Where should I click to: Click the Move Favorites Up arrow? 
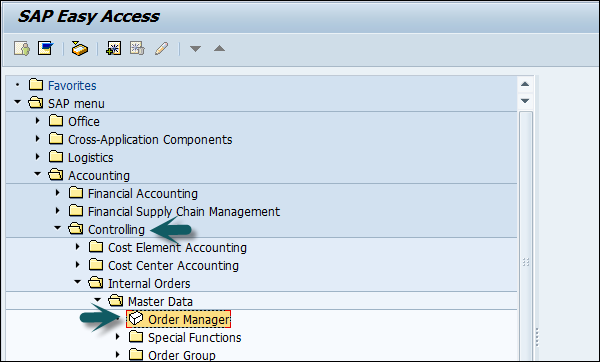pyautogui.click(x=219, y=48)
